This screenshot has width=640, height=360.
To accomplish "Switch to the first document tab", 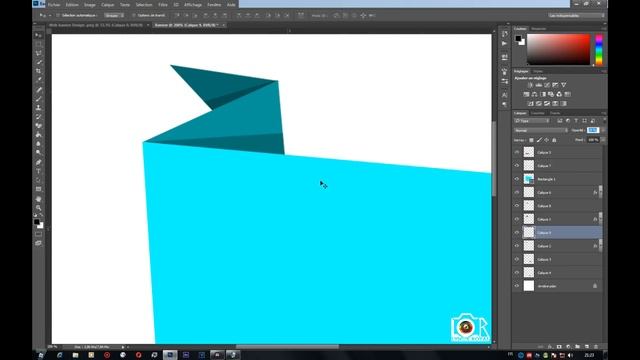I will click(x=96, y=25).
